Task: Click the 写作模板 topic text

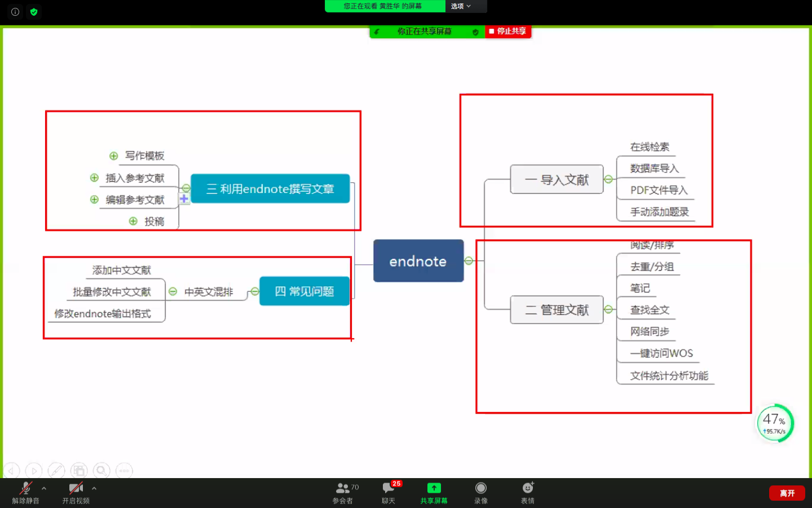Action: (x=145, y=156)
